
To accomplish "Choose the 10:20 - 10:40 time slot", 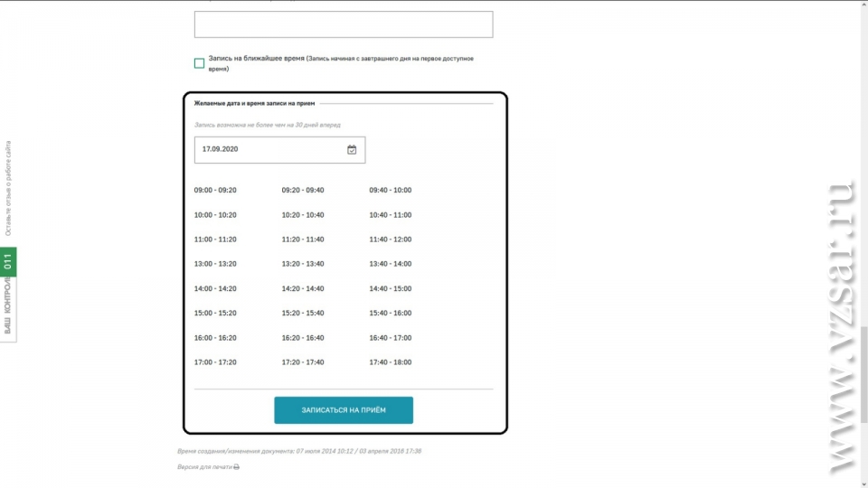I will (303, 215).
